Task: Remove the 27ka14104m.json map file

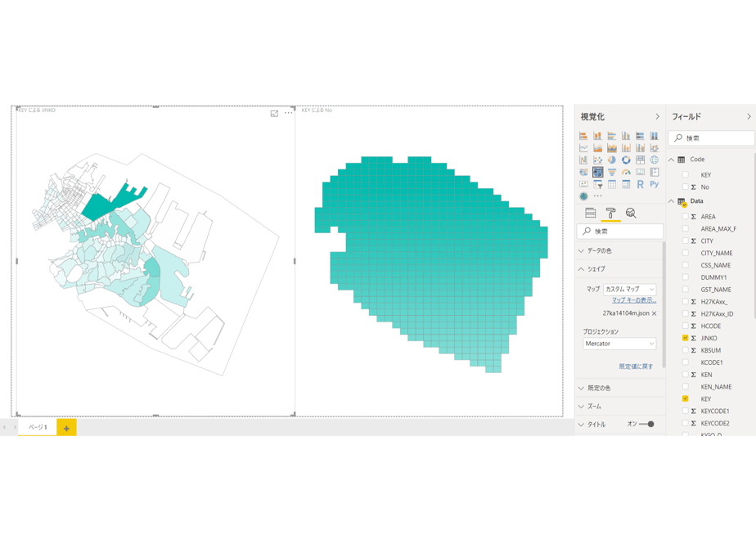Action: click(x=655, y=313)
